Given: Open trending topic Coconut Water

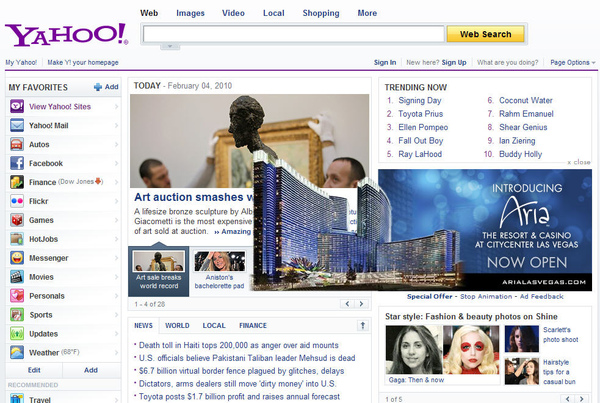Looking at the screenshot, I should click(x=526, y=100).
